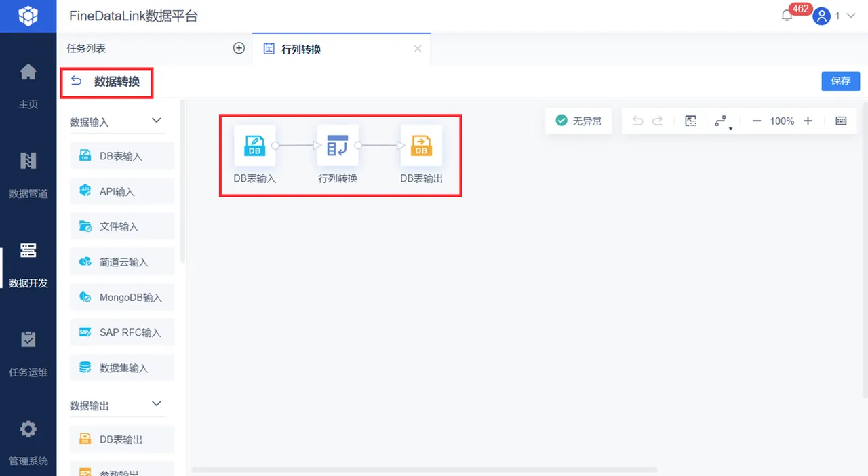Click the canvas horizontal scrollbar
The image size is (868, 476).
click(425, 469)
